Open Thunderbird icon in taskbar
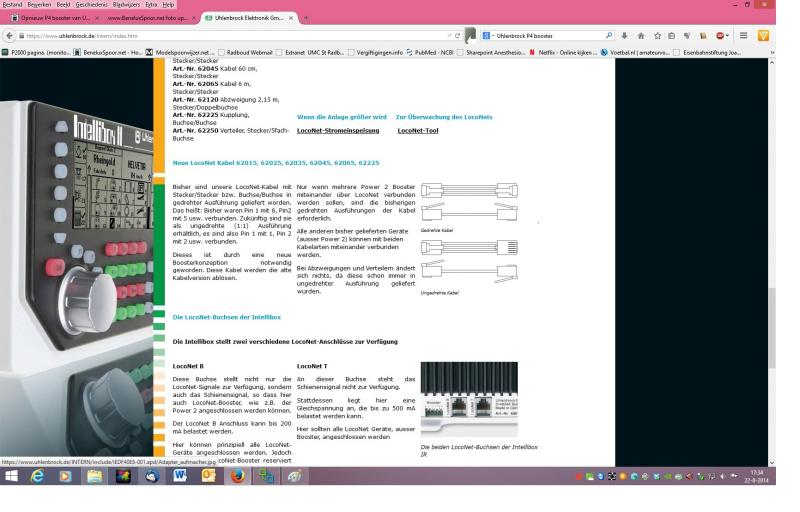Image resolution: width=800 pixels, height=512 pixels. pyautogui.click(x=152, y=476)
